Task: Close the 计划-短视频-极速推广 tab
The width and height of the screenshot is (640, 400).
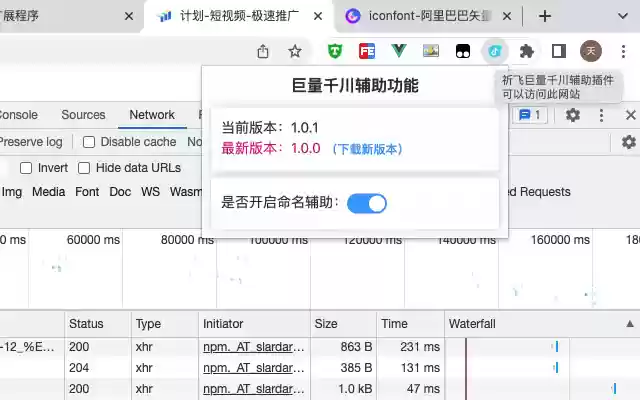Action: pos(318,16)
